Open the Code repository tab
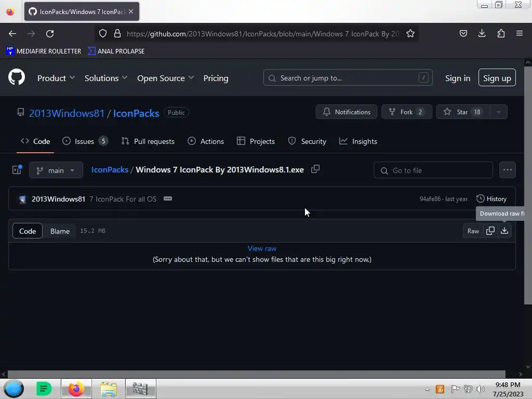 [x=35, y=141]
